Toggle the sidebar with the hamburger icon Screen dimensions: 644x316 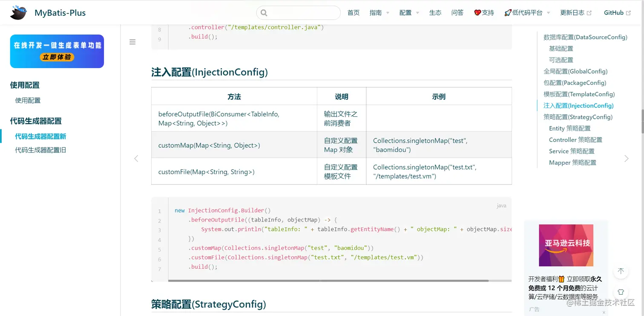coord(132,42)
